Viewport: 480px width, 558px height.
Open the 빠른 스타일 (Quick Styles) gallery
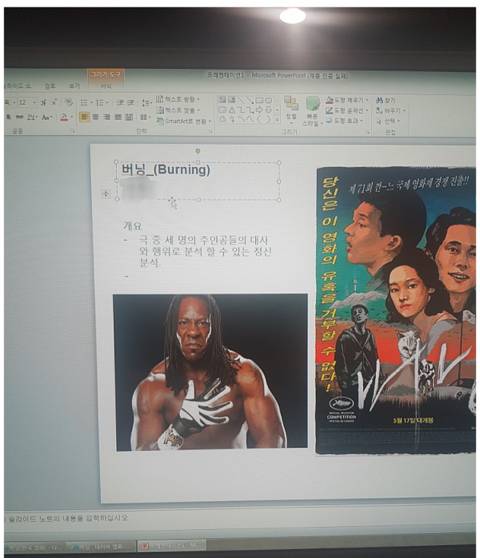(312, 112)
